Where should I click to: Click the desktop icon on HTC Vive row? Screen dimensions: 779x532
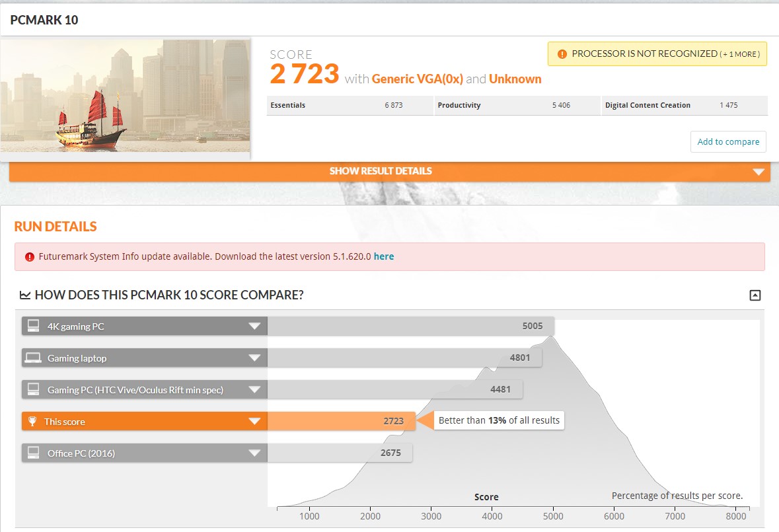[x=33, y=389]
